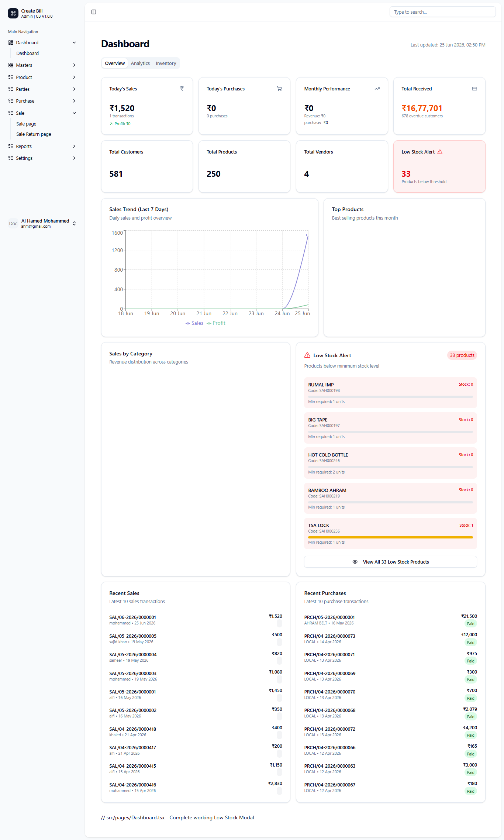Screen dimensions: 504x840
Task: Open sale SAL/05-2026/0000005
Action: (196, 639)
